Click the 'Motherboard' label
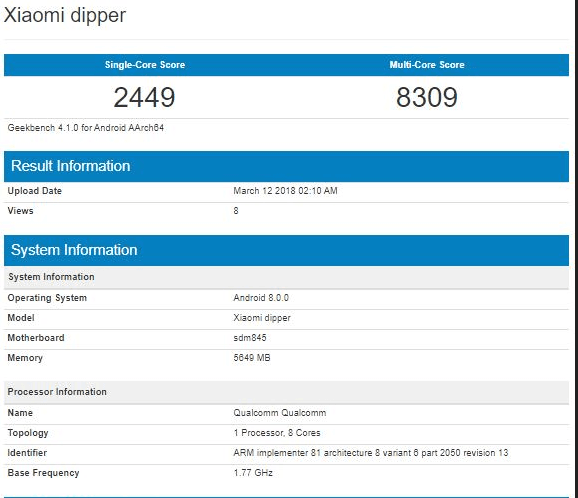The width and height of the screenshot is (578, 498). point(36,338)
